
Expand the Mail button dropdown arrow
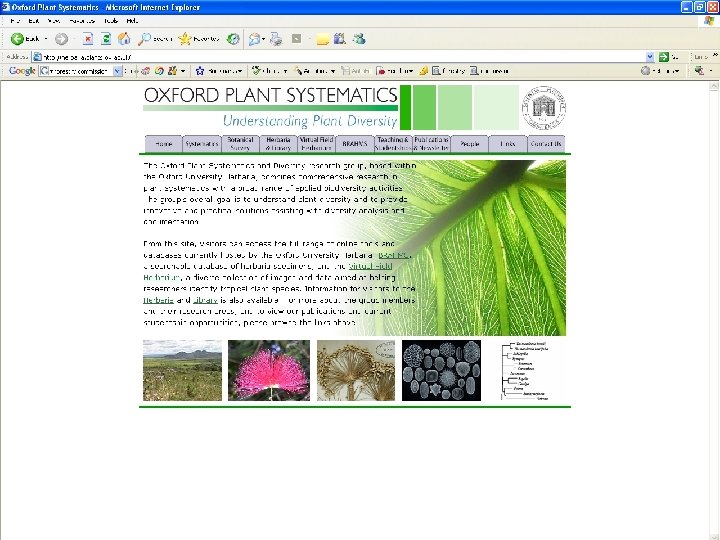point(263,39)
